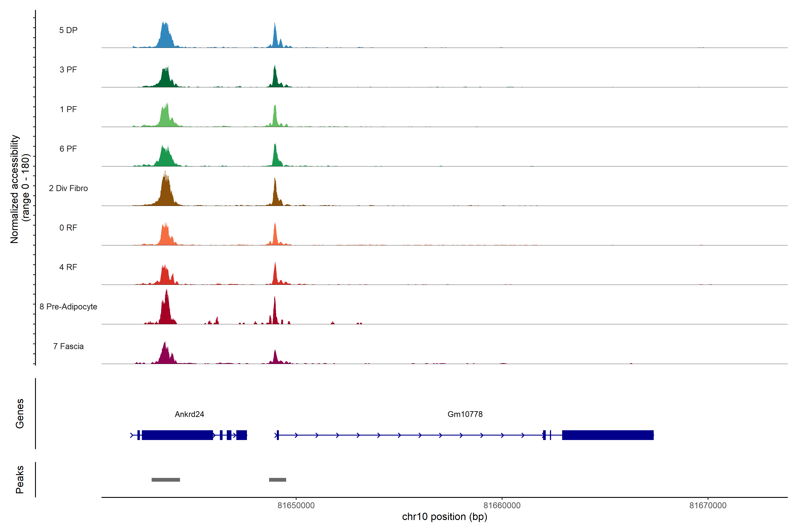Select the left gray peak bar
This screenshot has height=532, width=798.
[166, 480]
